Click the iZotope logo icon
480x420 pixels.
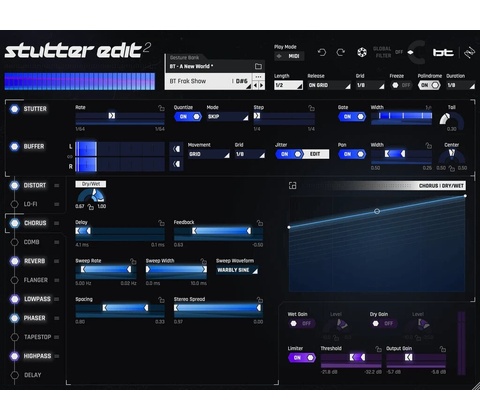pos(470,52)
